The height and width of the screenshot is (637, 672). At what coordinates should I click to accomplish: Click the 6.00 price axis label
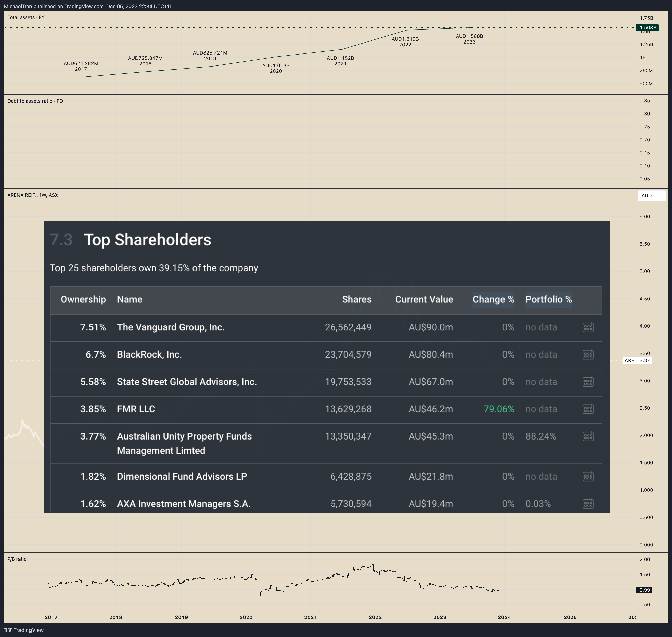645,217
